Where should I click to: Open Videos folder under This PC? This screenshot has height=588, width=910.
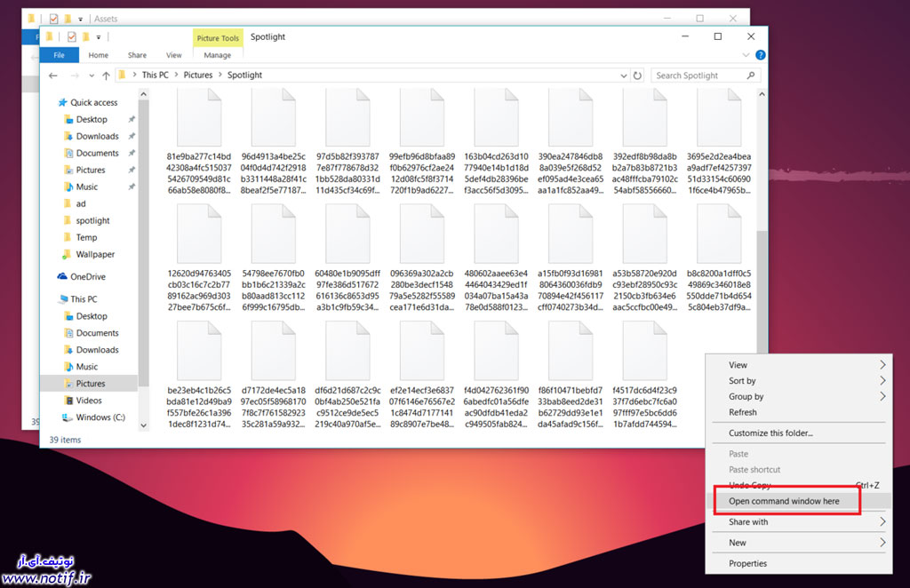click(x=88, y=401)
